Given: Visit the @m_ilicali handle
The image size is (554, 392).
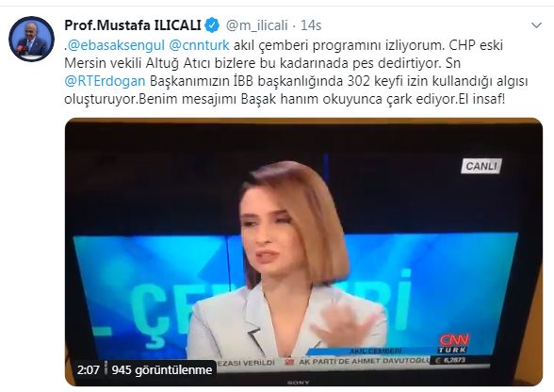Looking at the screenshot, I should (257, 25).
